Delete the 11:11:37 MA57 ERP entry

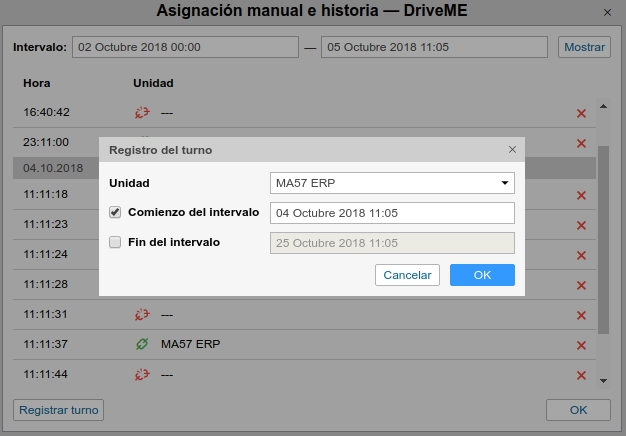pos(581,345)
